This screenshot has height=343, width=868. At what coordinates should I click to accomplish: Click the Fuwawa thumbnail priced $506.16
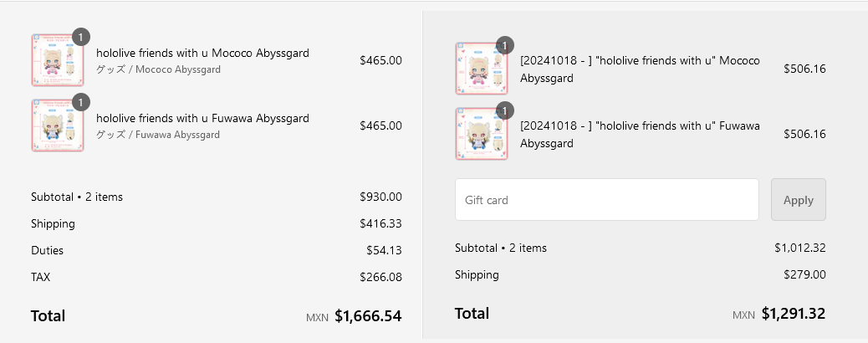(x=481, y=134)
